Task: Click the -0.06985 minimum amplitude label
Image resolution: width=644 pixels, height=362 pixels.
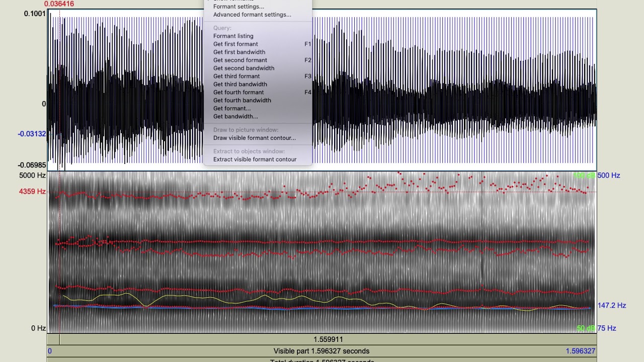Action: [32, 165]
